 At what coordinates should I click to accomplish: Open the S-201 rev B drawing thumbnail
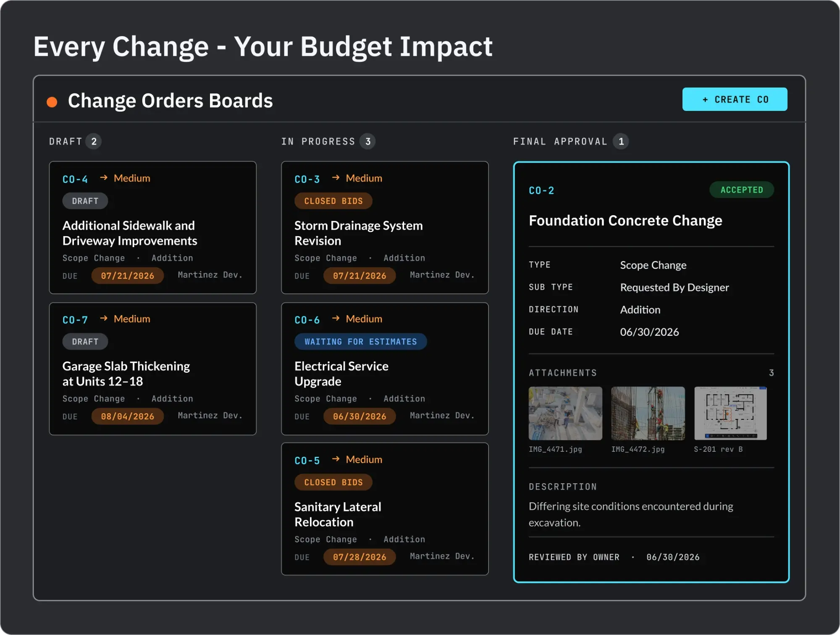point(730,414)
